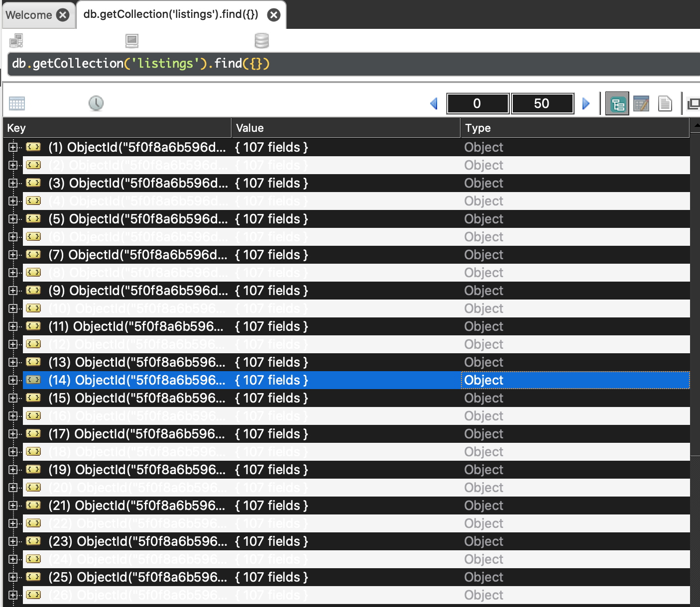This screenshot has height=607, width=700.
Task: Switch to the Welcome tab
Action: click(x=29, y=15)
